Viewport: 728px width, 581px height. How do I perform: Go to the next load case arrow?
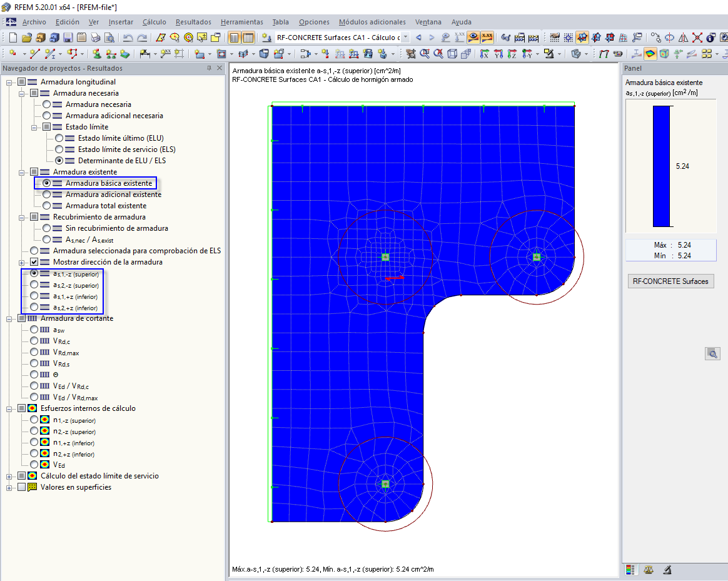point(432,38)
